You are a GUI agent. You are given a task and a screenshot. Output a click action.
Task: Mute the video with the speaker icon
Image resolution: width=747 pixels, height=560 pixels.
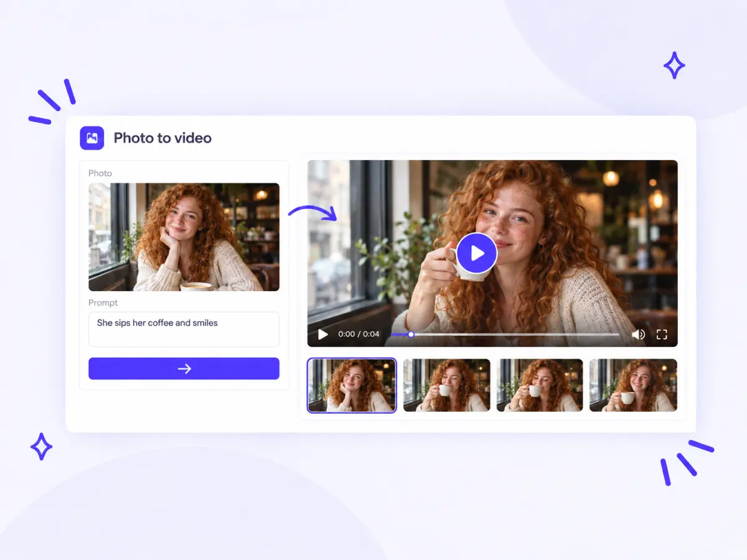638,335
